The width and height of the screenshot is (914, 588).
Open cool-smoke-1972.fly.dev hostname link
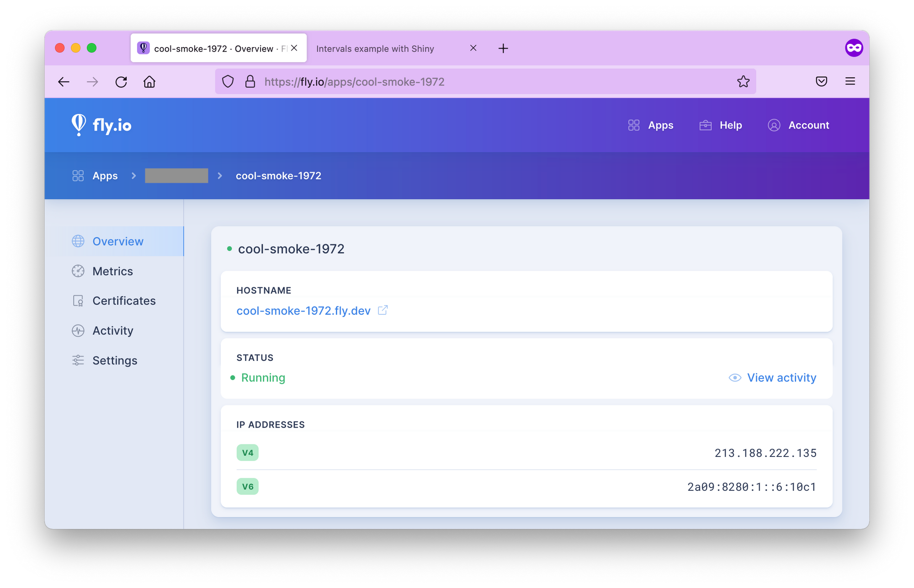(303, 311)
